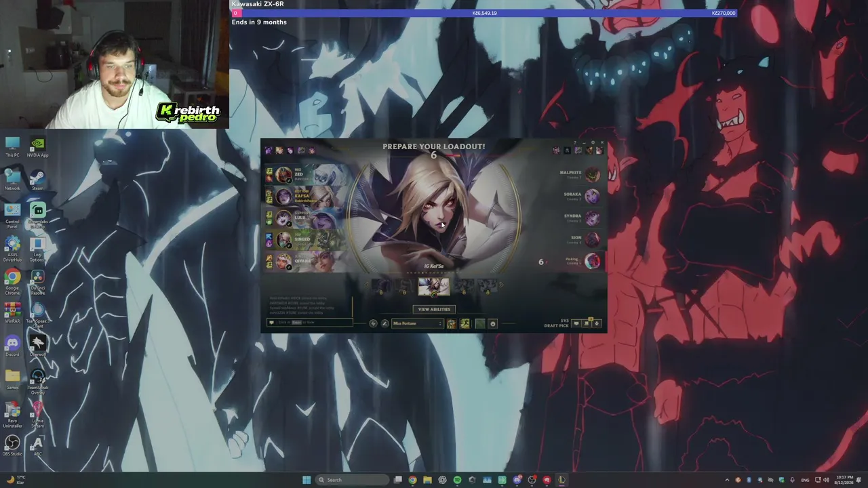Select the highlighted iG Kai'Sa skin thumbnail
Viewport: 868px width, 488px height.
point(433,286)
